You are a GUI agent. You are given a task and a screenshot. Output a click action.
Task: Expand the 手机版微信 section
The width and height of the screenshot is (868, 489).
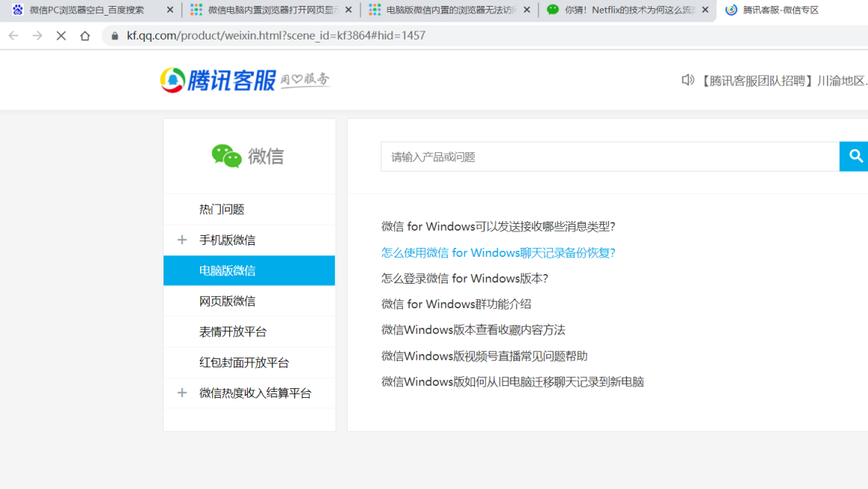tap(182, 240)
